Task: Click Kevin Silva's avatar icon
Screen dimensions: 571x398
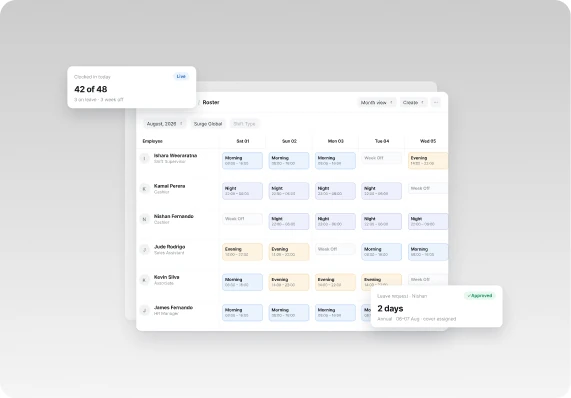Action: coord(145,280)
